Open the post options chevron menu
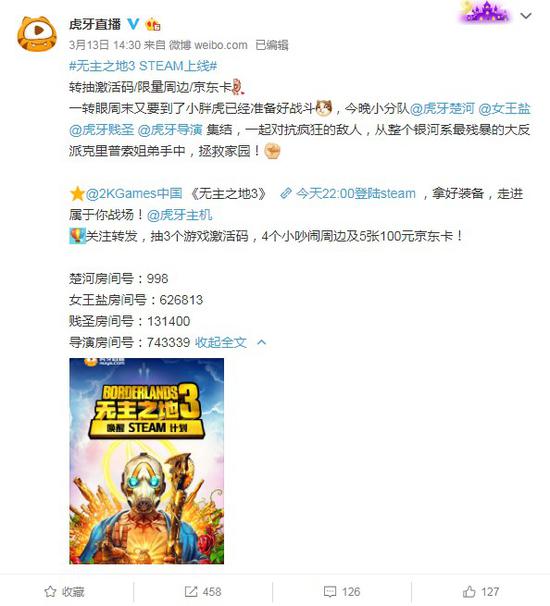Viewport: 550px width, 606px height. pos(526,16)
